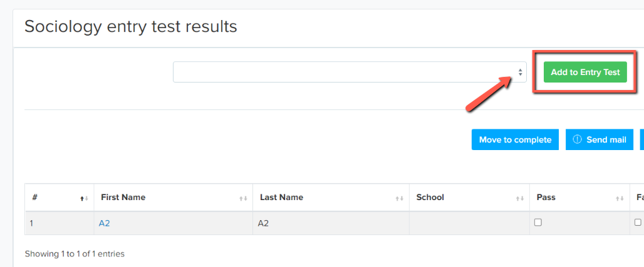Select the row number 1 cell

pos(60,223)
